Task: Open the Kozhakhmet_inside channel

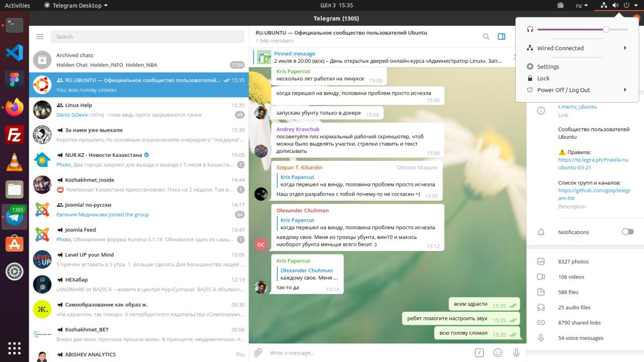Action: coord(139,185)
